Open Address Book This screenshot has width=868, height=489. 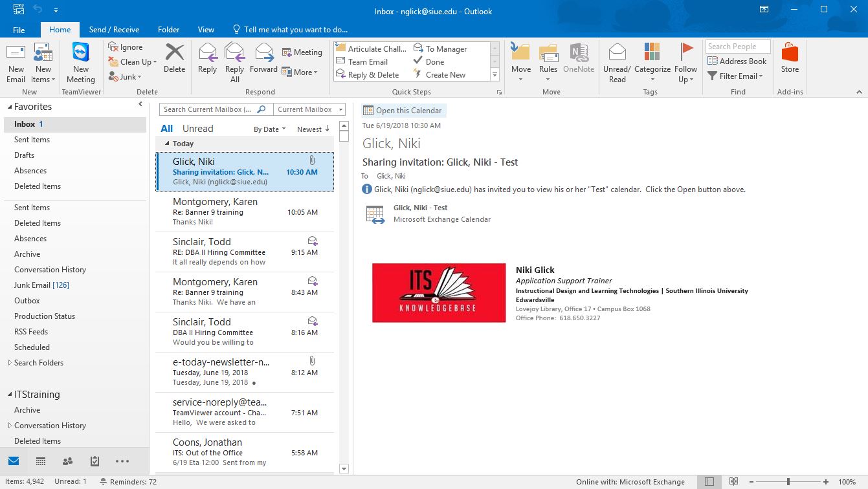737,61
